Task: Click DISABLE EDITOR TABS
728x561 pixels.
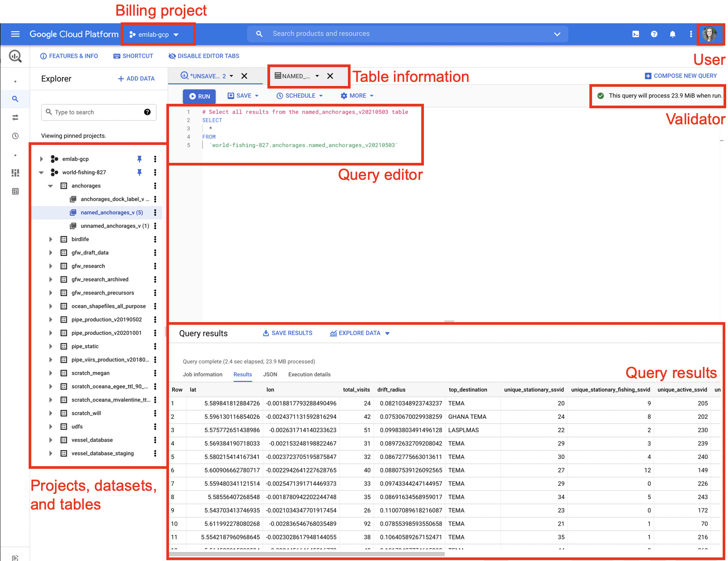Action: click(x=204, y=56)
